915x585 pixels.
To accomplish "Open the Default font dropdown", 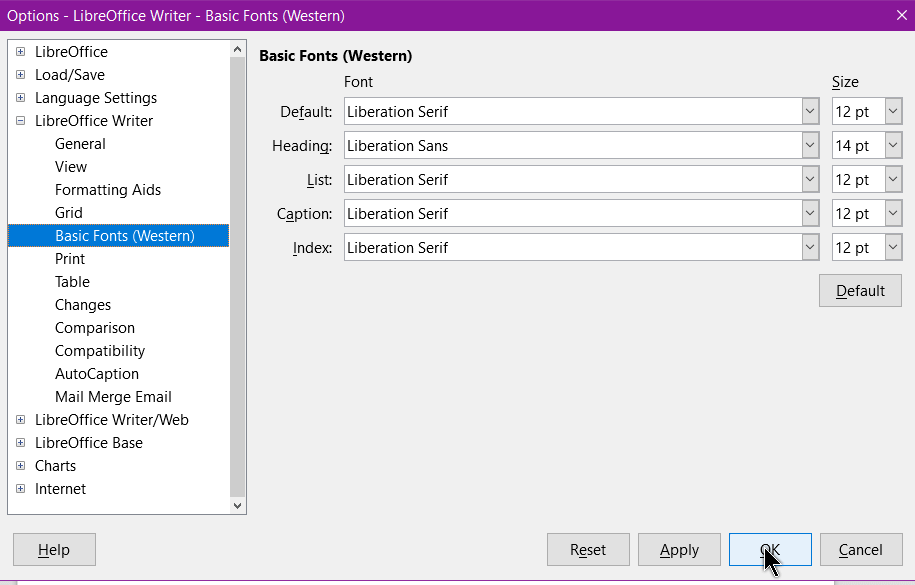I will pos(810,112).
